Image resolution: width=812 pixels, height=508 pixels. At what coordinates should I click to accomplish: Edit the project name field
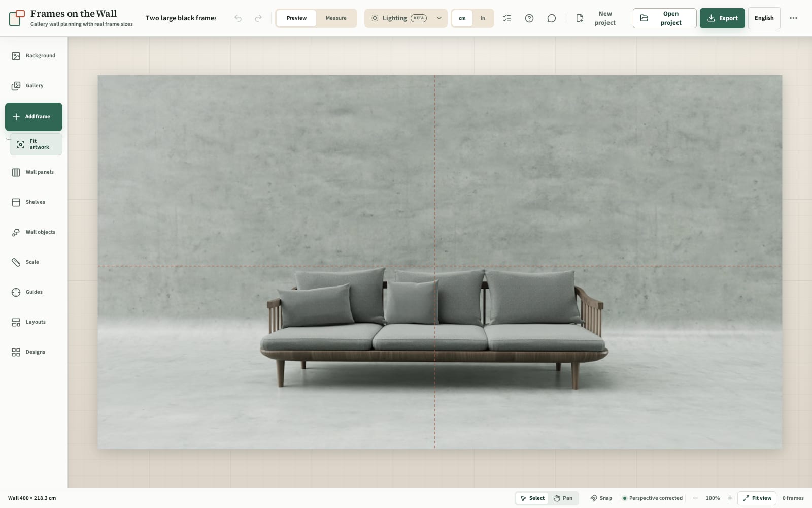click(181, 18)
